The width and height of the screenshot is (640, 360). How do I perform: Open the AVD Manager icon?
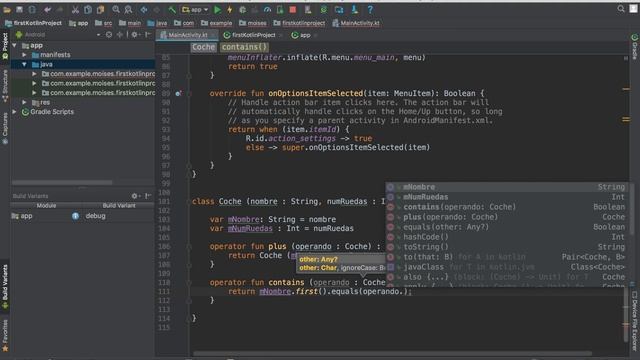[x=308, y=9]
